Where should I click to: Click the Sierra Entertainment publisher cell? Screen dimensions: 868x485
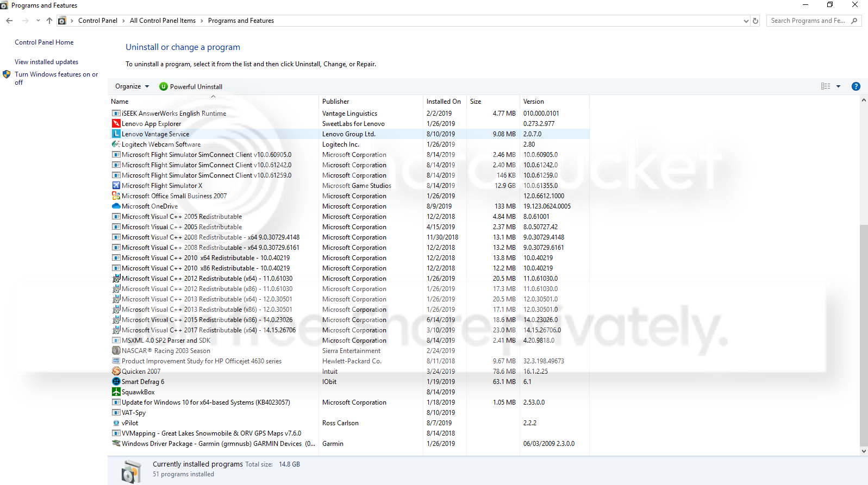pos(351,351)
